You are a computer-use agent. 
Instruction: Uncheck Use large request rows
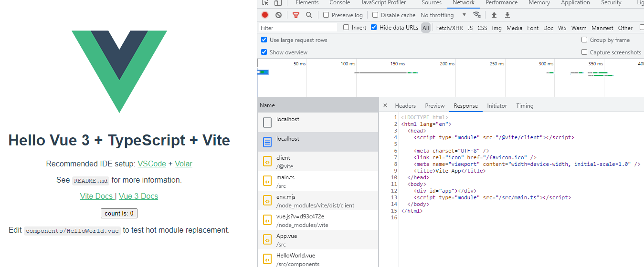pos(264,40)
